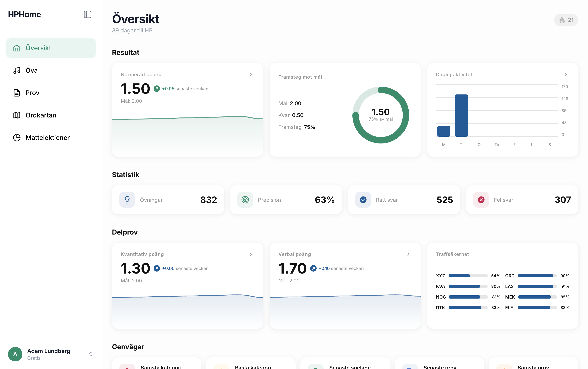Click the red cross Fel svar icon
The image size is (588, 369).
[481, 200]
